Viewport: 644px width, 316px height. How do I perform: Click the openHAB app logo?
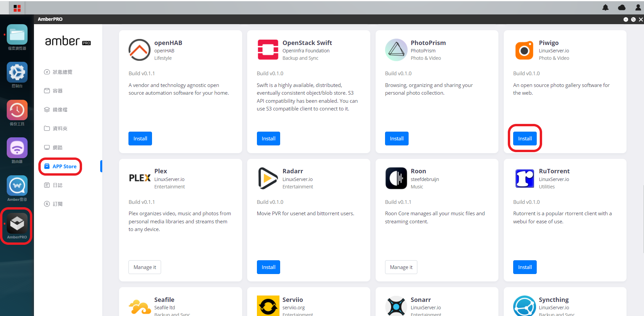[x=139, y=50]
